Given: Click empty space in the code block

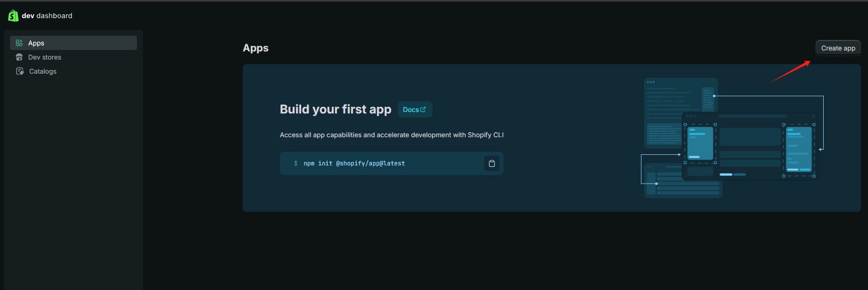Looking at the screenshot, I should tap(443, 163).
